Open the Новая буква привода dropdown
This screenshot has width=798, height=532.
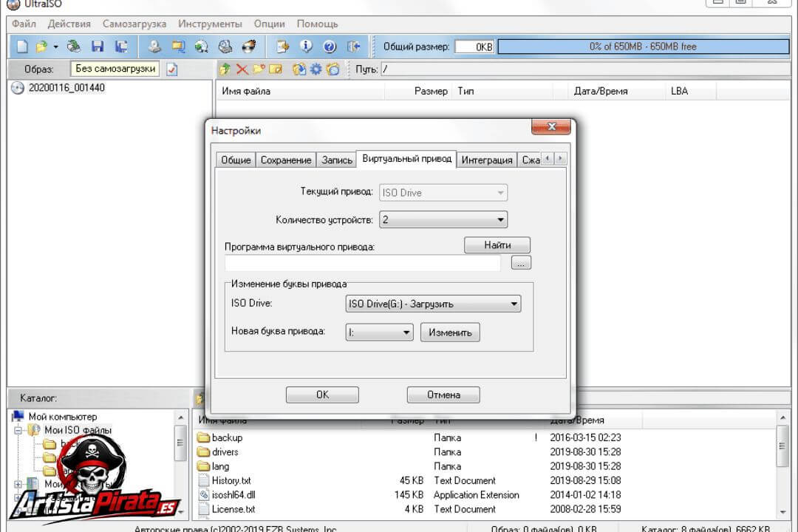pyautogui.click(x=379, y=332)
